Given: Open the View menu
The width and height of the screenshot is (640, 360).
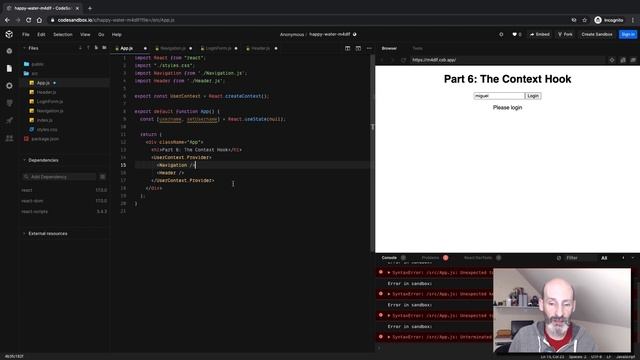Looking at the screenshot, I should 85,35.
